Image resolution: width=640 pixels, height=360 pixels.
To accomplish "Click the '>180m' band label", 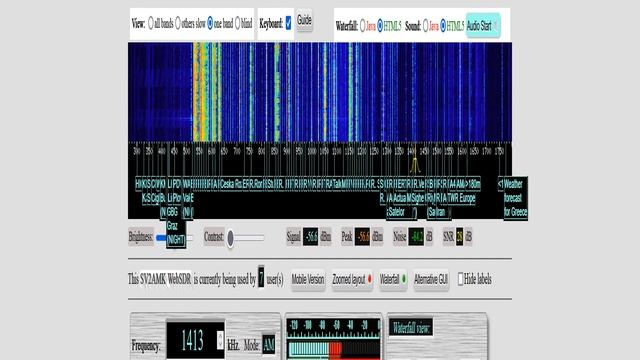I will (473, 184).
